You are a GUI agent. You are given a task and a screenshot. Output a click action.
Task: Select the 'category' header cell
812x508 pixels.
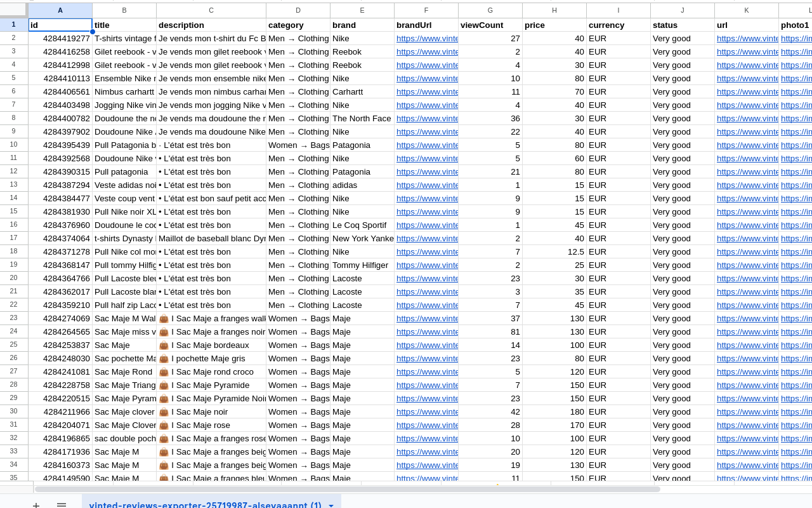(x=298, y=25)
